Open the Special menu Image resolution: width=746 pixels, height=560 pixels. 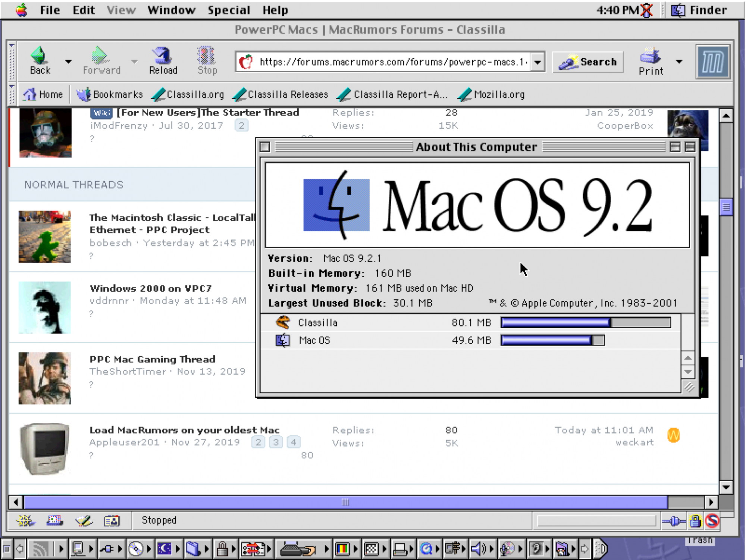(x=229, y=10)
